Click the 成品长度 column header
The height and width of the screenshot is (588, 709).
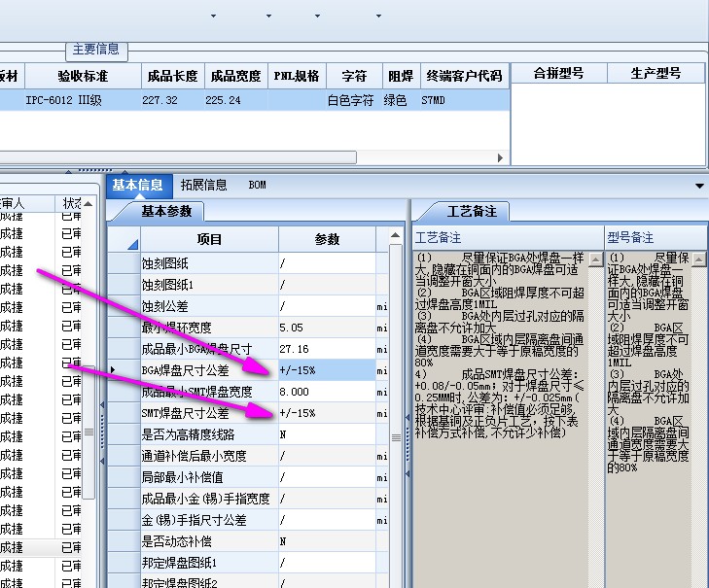pos(173,76)
